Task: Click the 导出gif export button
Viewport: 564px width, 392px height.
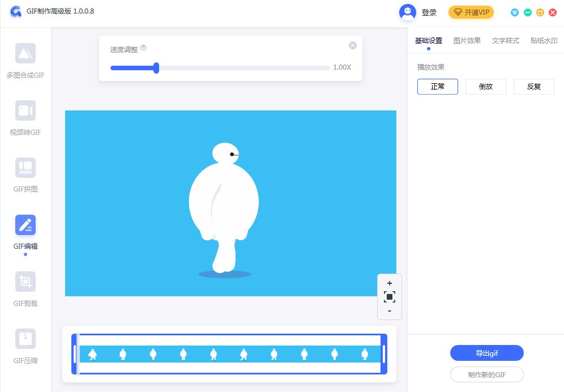Action: coord(486,353)
